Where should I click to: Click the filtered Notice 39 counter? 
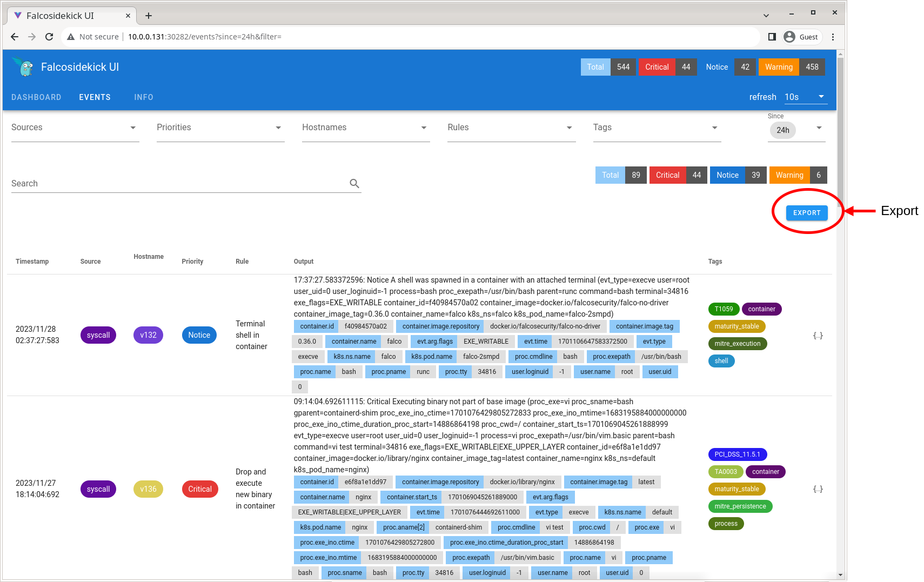click(x=738, y=175)
